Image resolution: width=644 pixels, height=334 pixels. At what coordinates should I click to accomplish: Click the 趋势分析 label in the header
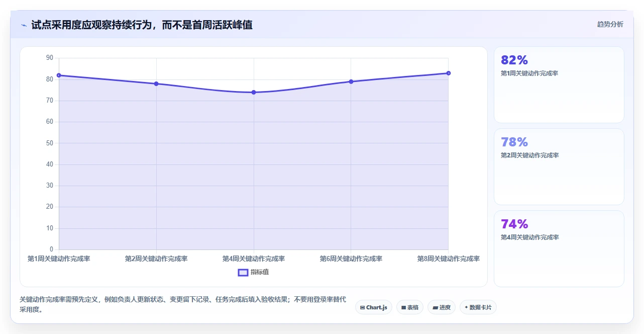click(x=610, y=24)
